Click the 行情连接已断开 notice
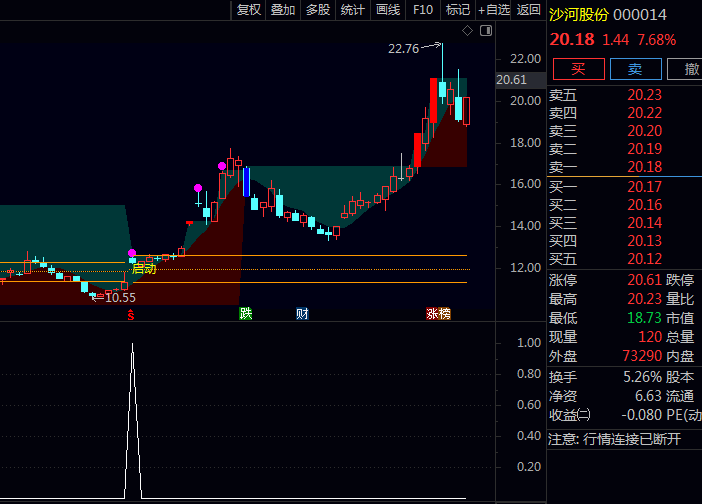702x504 pixels. coord(632,439)
